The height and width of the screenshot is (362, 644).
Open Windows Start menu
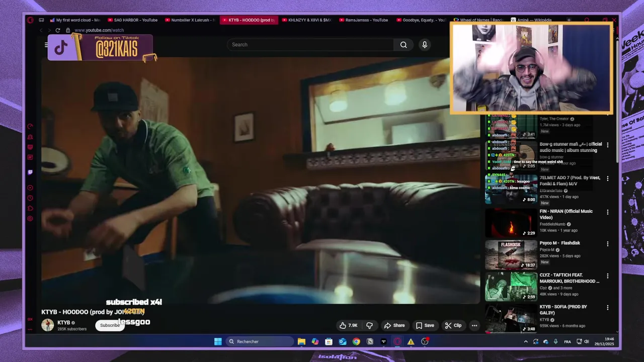click(218, 342)
